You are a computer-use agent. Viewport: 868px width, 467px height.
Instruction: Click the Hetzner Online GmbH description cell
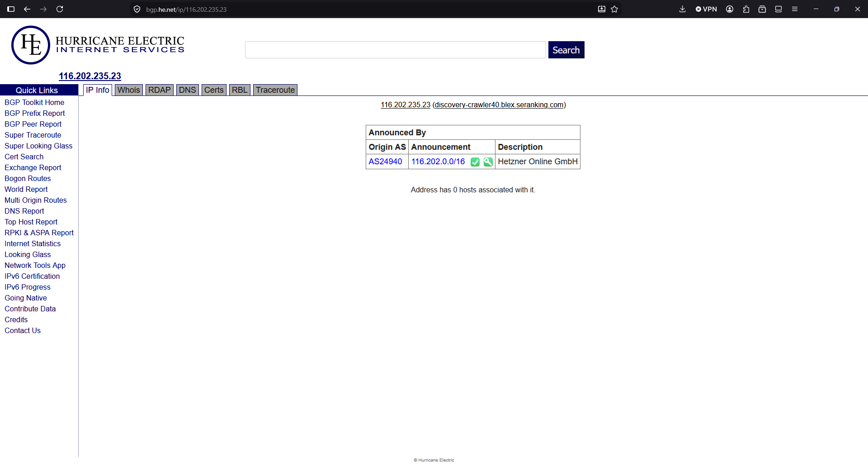[x=538, y=162]
